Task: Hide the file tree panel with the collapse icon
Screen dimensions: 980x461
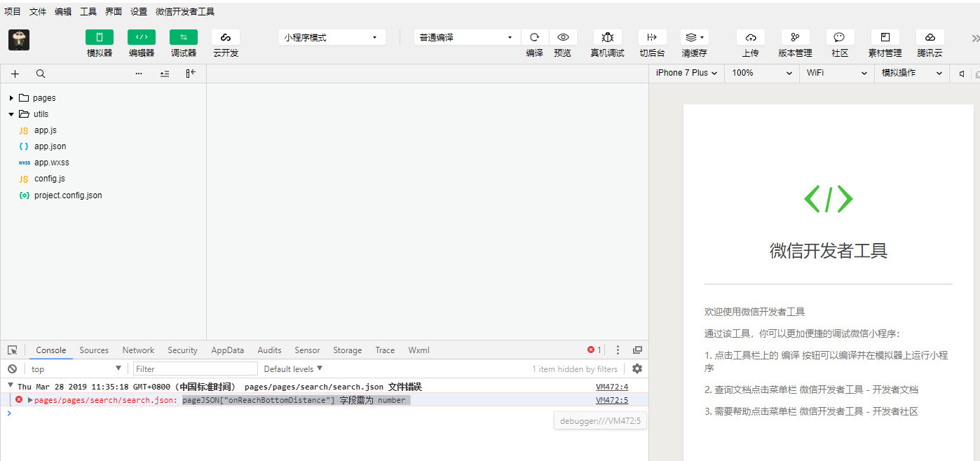Action: 191,74
